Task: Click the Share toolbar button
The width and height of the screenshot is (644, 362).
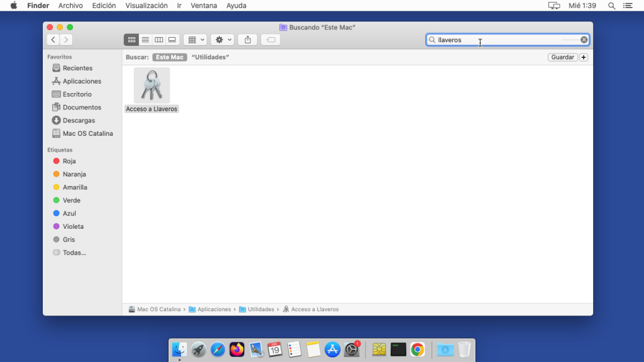Action: [x=248, y=40]
